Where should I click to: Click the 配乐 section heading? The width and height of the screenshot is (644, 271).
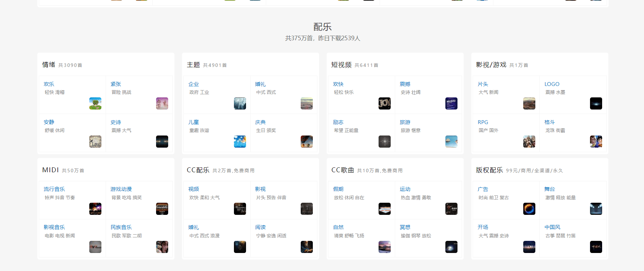point(322,27)
